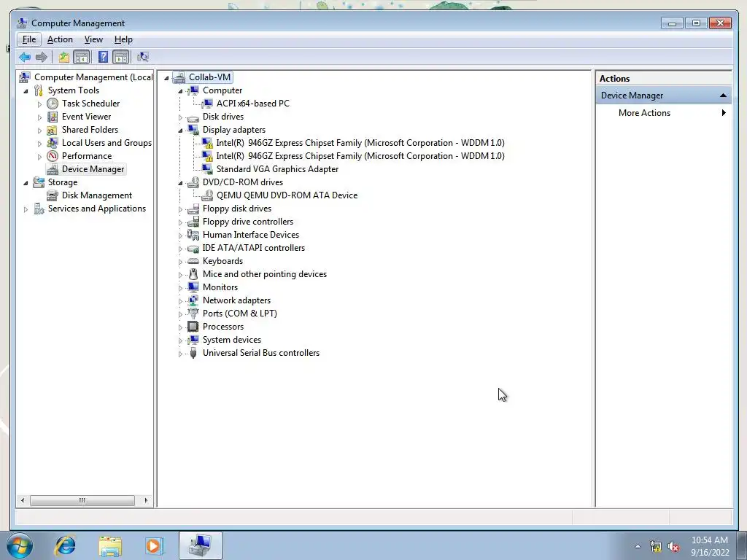Screen dimensions: 747x560
Task: Expand the Ports (COM & LPT) category
Action: 180,314
